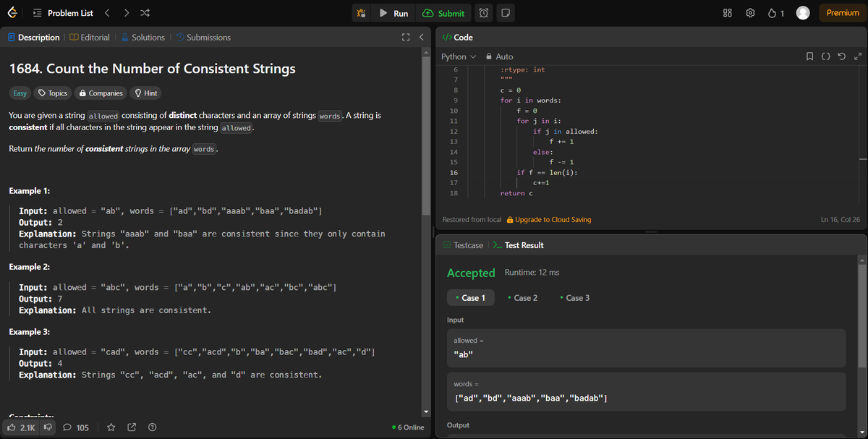Maximize the description panel
Viewport: 868px width, 439px height.
click(x=406, y=38)
